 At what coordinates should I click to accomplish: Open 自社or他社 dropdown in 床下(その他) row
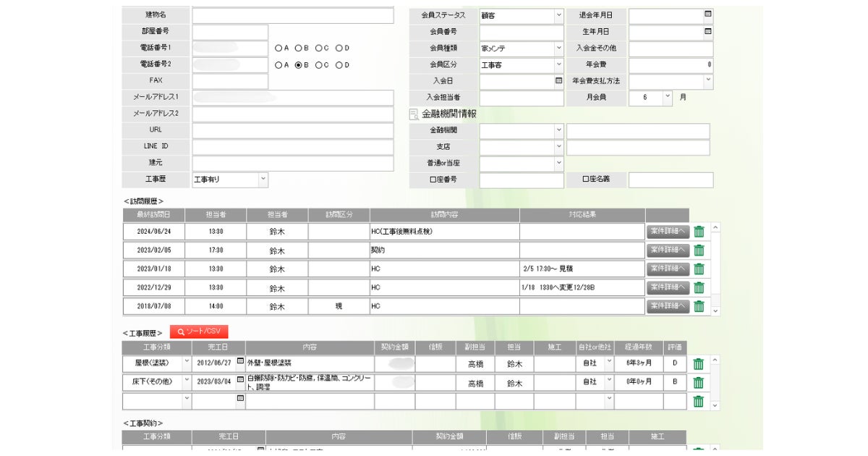608,381
